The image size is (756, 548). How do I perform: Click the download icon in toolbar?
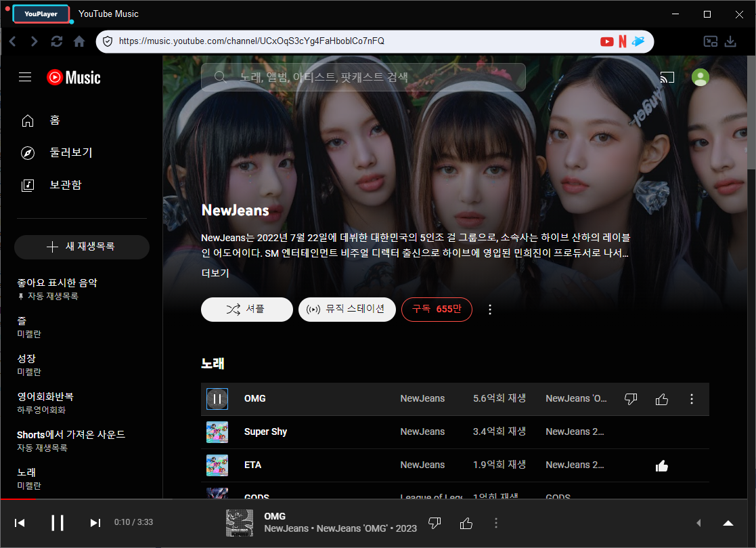click(x=730, y=41)
